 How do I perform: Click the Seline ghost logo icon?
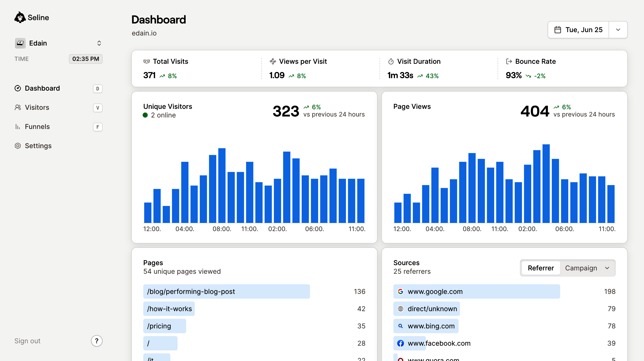tap(20, 17)
